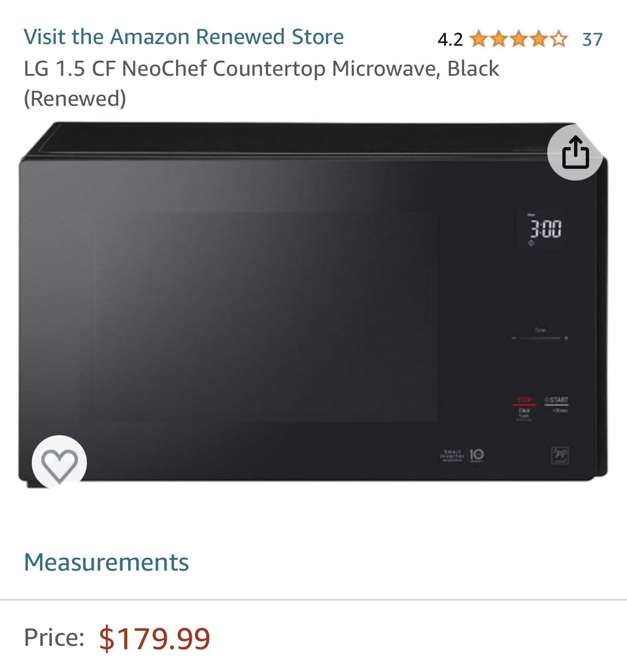This screenshot has height=672, width=627.
Task: Click the third orange rating star
Action: click(518, 39)
